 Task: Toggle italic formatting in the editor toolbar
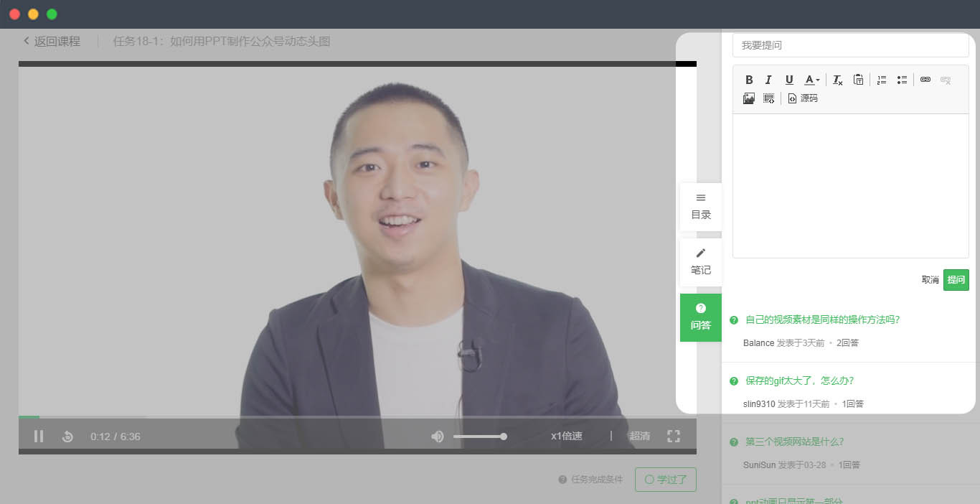[x=768, y=80]
